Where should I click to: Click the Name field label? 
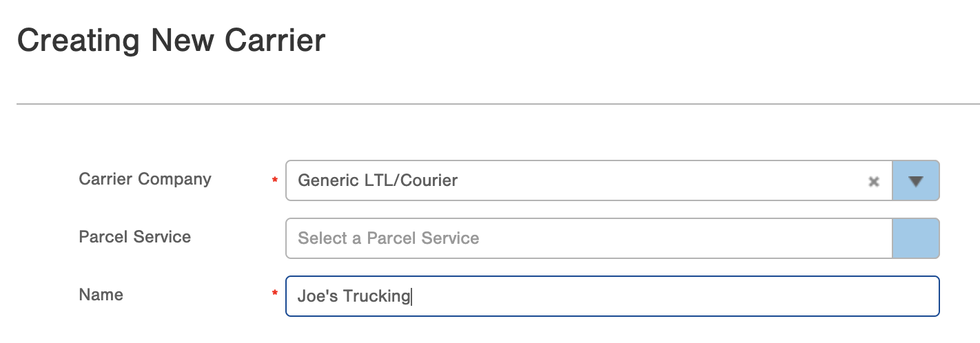[x=101, y=295]
